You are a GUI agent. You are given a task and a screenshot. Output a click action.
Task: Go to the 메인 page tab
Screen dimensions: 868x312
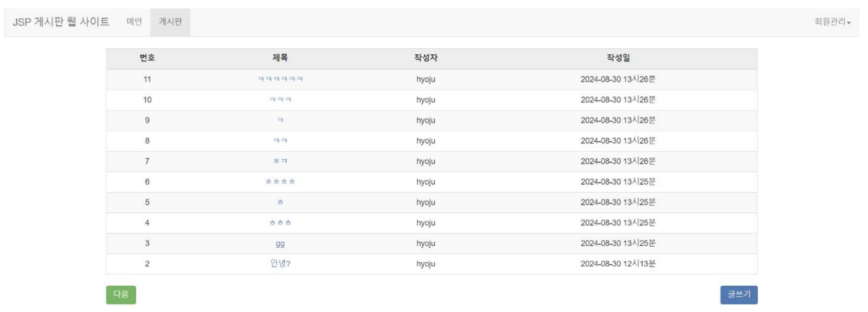click(134, 22)
